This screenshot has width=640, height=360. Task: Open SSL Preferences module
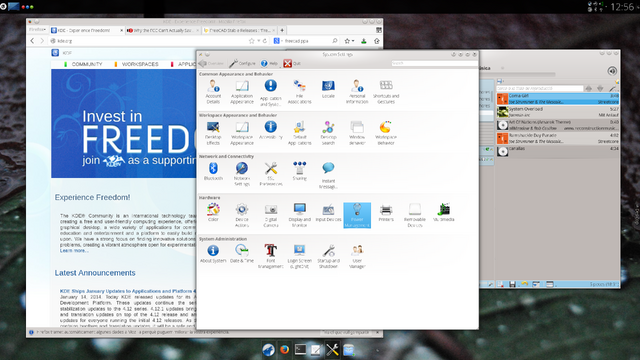[271, 174]
